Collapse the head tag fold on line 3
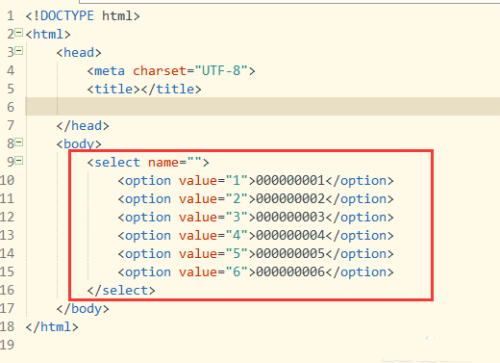 point(19,51)
